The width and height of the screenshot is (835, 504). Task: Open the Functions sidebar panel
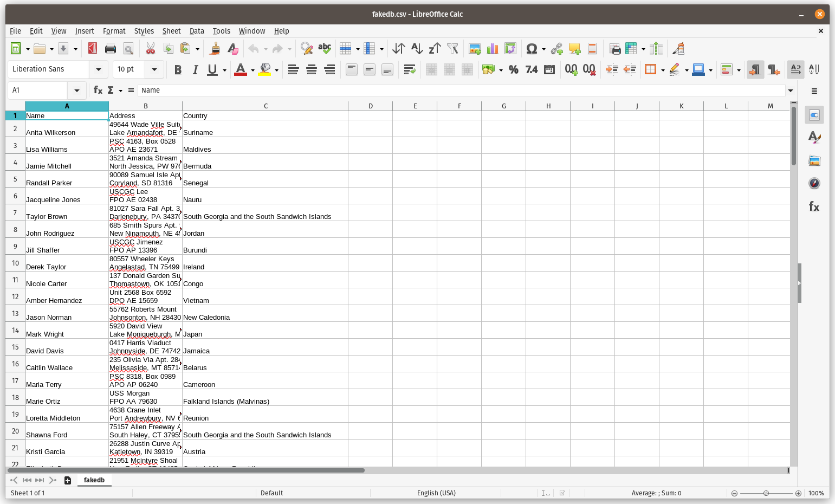[814, 206]
